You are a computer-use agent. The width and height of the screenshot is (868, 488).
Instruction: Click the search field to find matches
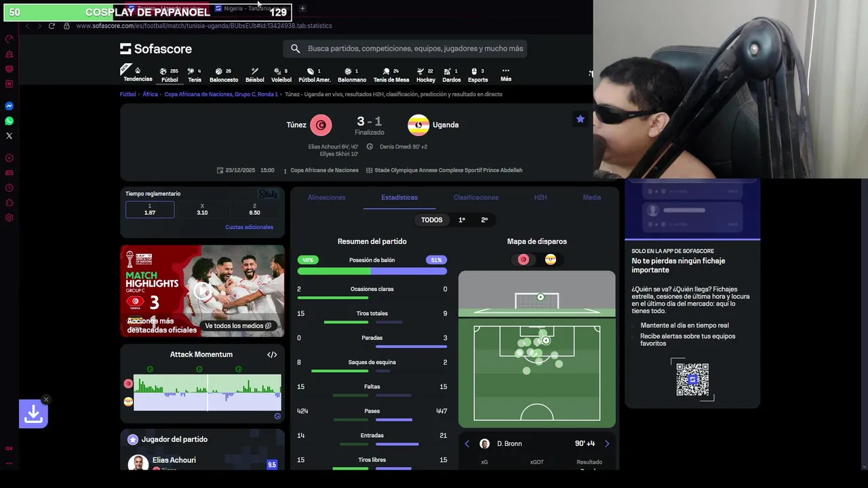pos(405,48)
